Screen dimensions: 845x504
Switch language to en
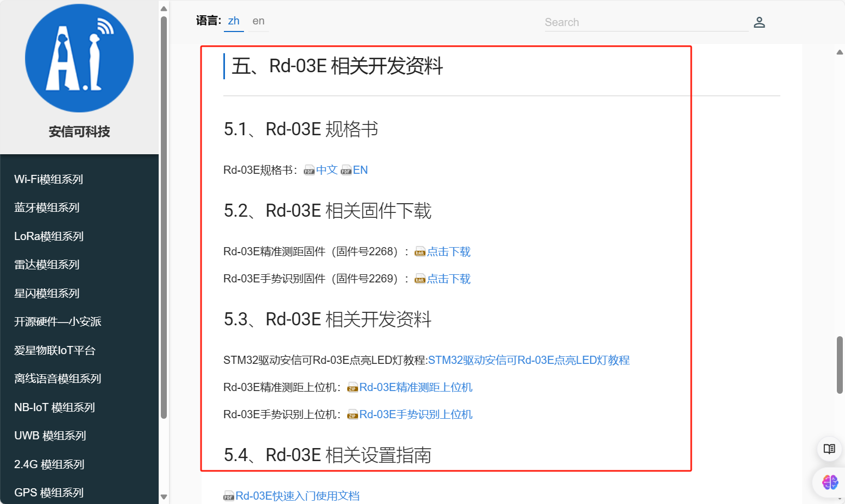click(x=258, y=21)
